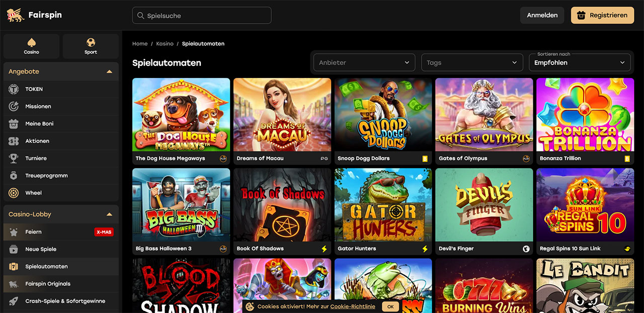Click the Neue Spiele icon
This screenshot has height=313, width=644.
pyautogui.click(x=14, y=249)
